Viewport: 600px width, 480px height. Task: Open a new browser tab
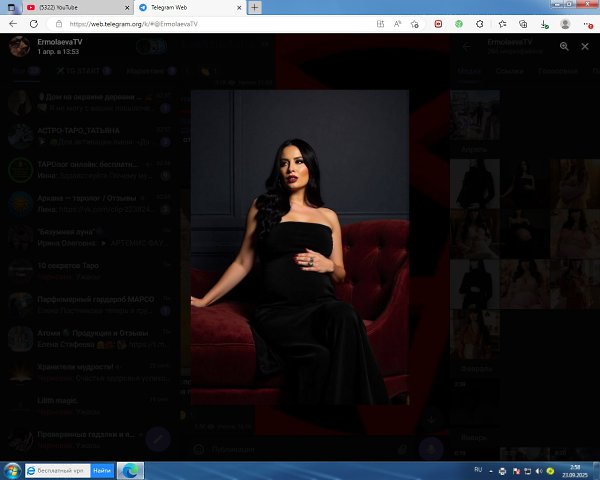[x=255, y=7]
